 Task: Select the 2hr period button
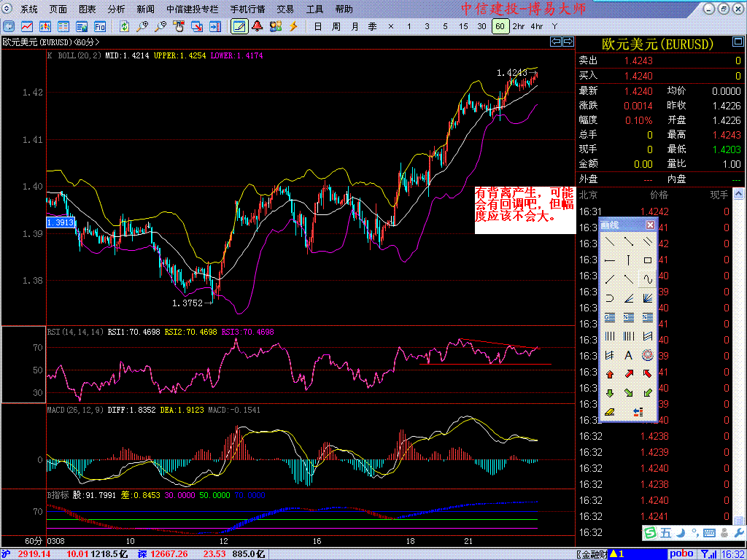[x=519, y=26]
